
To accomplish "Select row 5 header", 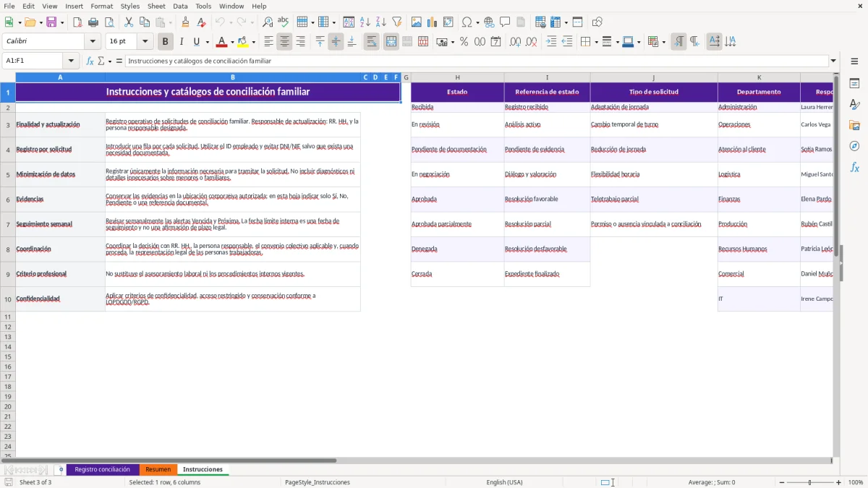I will [x=8, y=174].
